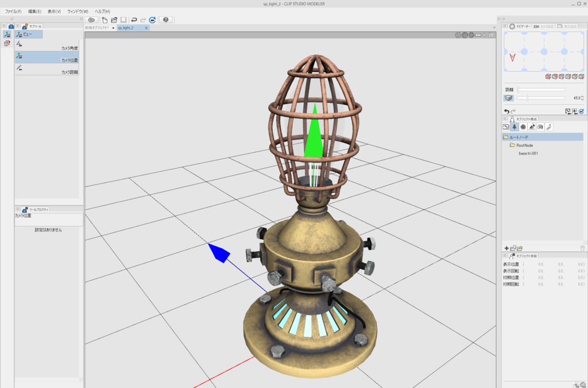The image size is (588, 388).
Task: Click the crosshair frame icon beside the blue navigator reset
Action: 574,112
